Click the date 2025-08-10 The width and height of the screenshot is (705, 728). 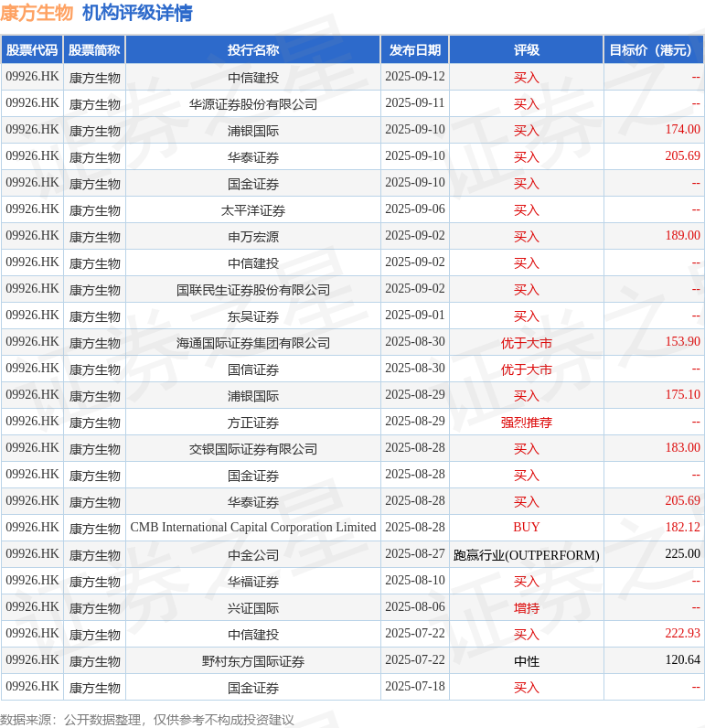pos(415,581)
